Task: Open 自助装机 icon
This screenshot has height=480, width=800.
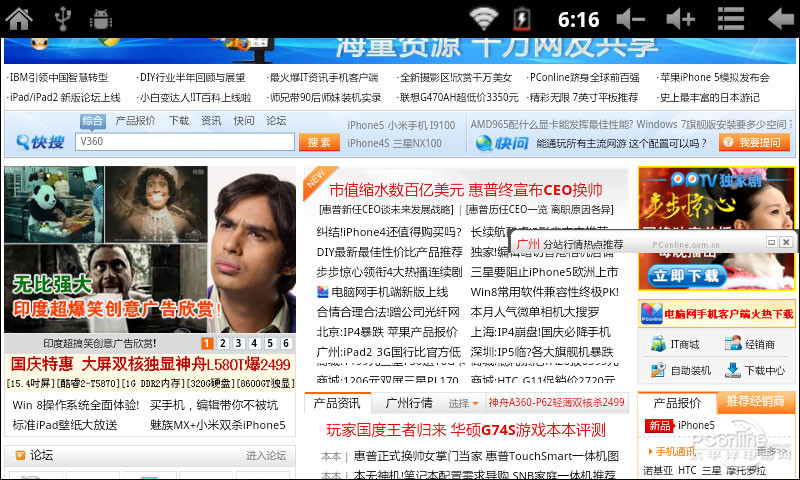Action: [658, 370]
